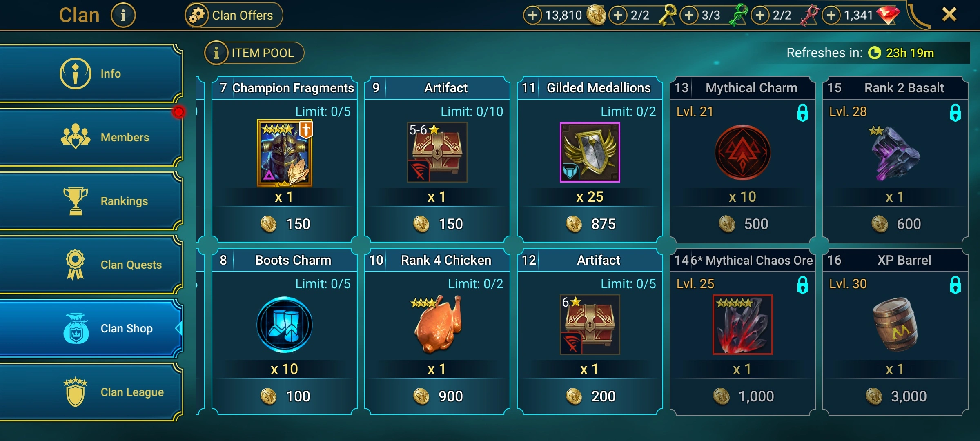
Task: Tap the lock on the Mythical Charm card
Action: pos(802,113)
